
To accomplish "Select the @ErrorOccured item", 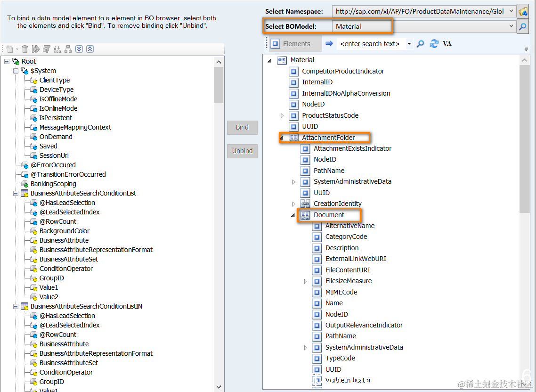I will 53,165.
